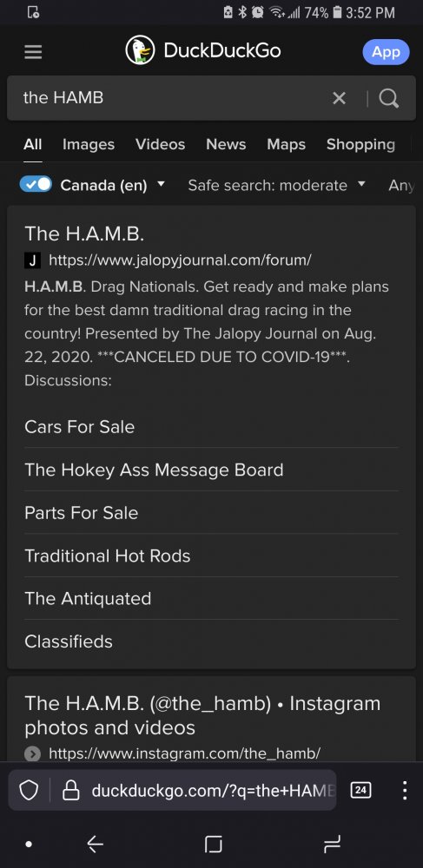This screenshot has height=868, width=423.
Task: Clear the search query with X
Action: [339, 99]
